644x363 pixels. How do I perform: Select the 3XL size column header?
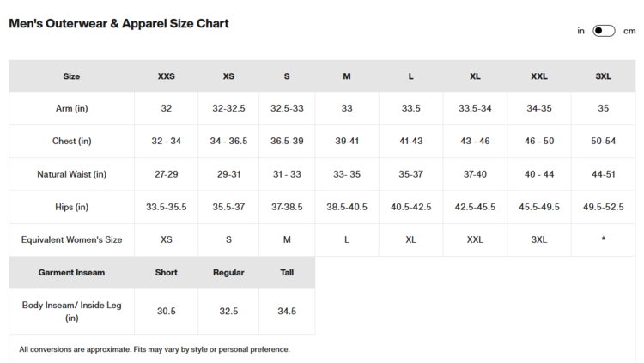click(x=603, y=76)
